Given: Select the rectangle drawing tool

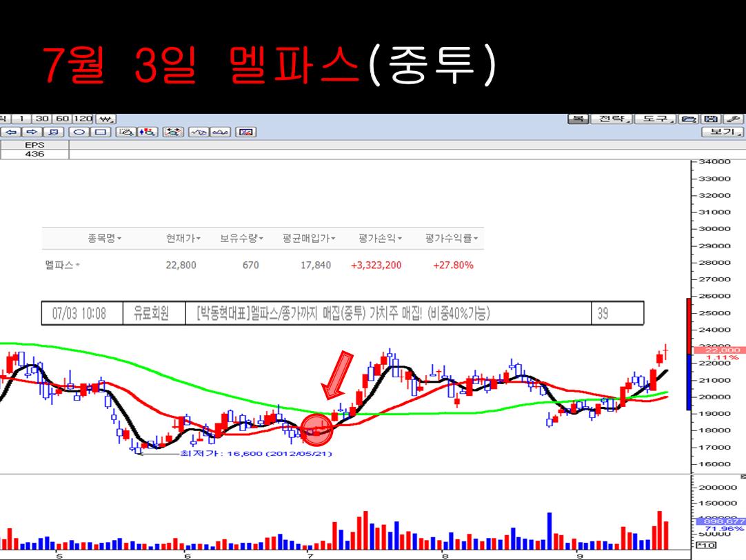Looking at the screenshot, I should (x=101, y=132).
